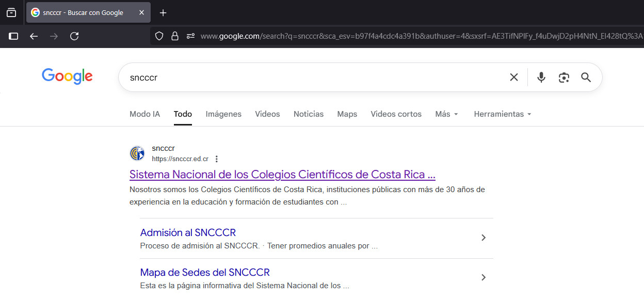Expand the Más dropdown menu

coord(446,114)
